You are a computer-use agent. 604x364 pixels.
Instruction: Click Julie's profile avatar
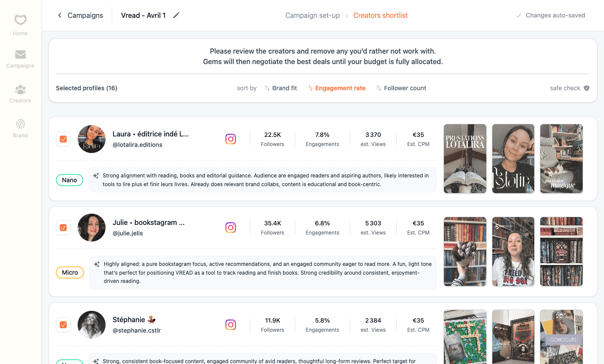tap(92, 228)
